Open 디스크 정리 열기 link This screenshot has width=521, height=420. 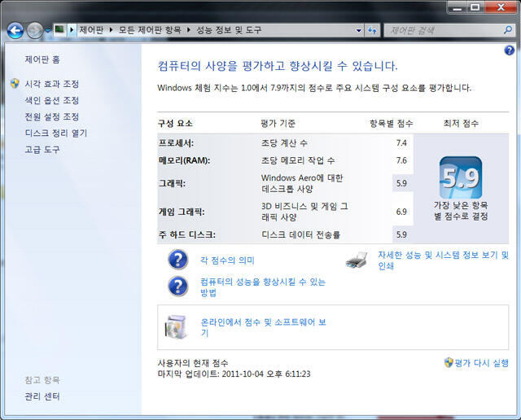click(x=56, y=133)
